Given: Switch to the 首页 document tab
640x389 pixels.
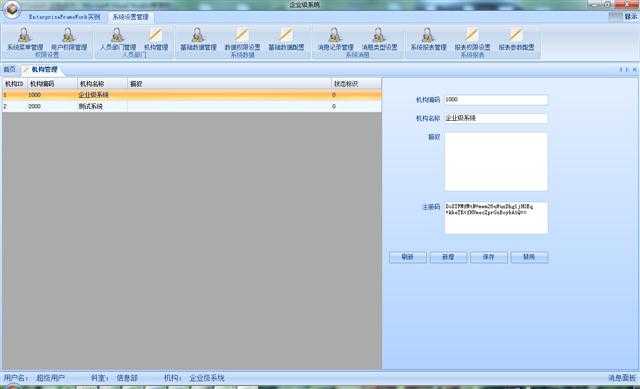Looking at the screenshot, I should pyautogui.click(x=9, y=69).
